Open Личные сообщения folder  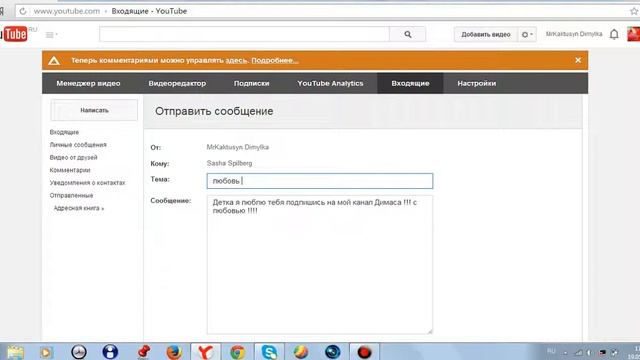click(x=78, y=145)
